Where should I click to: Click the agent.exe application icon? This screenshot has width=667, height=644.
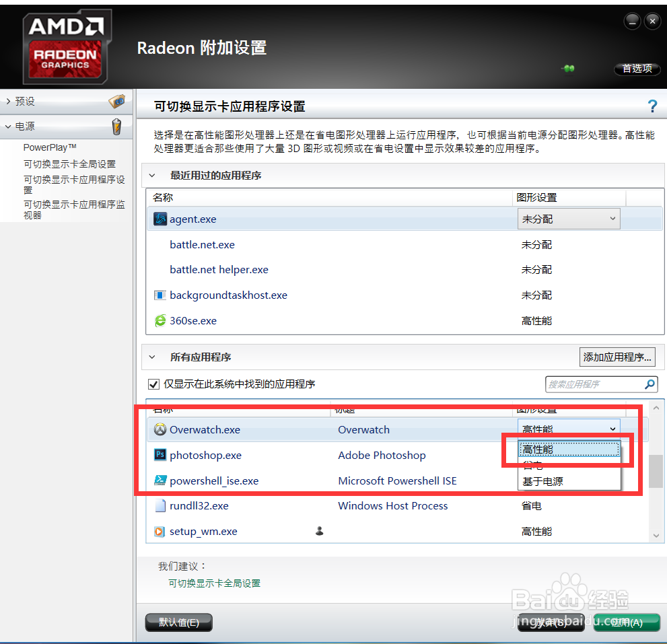tap(160, 219)
